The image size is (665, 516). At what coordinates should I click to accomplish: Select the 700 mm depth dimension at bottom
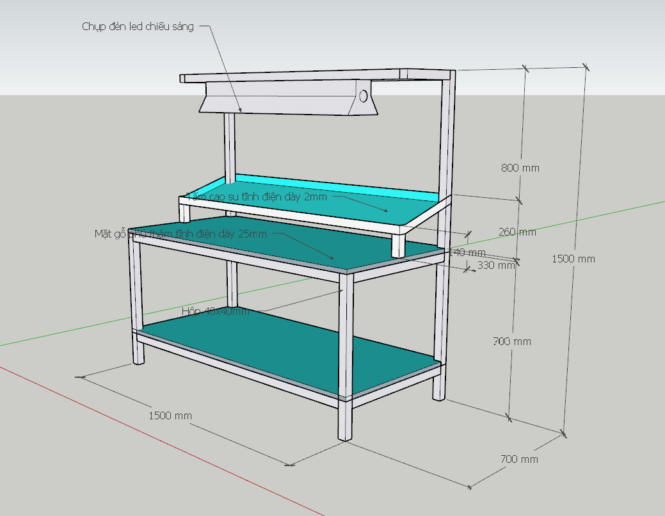(518, 459)
